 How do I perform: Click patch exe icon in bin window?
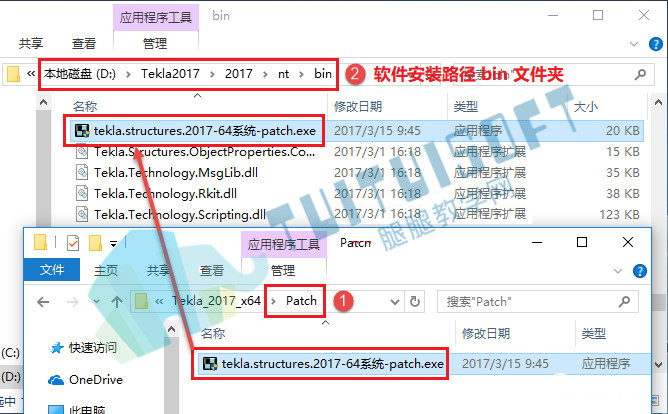click(82, 131)
